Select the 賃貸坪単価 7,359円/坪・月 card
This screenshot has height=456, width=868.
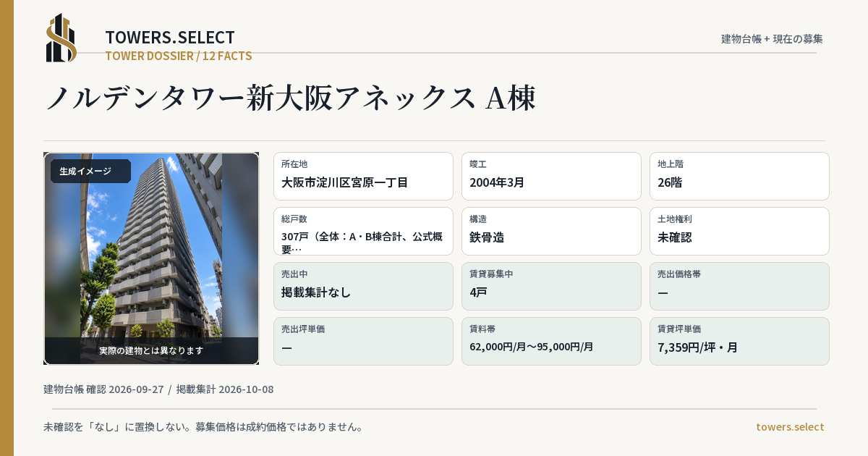pyautogui.click(x=739, y=341)
